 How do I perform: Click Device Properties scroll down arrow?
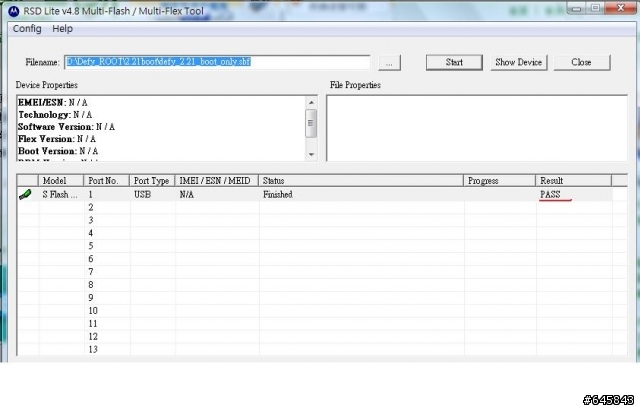[x=311, y=154]
